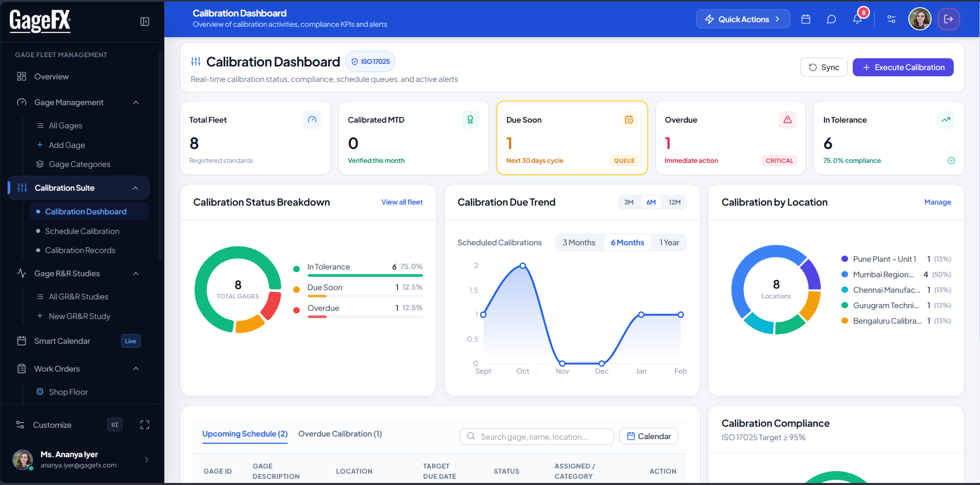Collapse the Calibration Suite section
The width and height of the screenshot is (980, 485).
(136, 188)
